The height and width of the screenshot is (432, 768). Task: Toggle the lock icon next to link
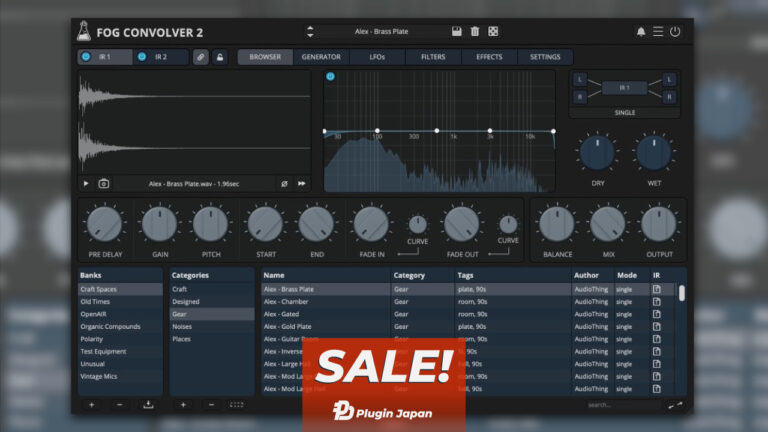[x=220, y=57]
